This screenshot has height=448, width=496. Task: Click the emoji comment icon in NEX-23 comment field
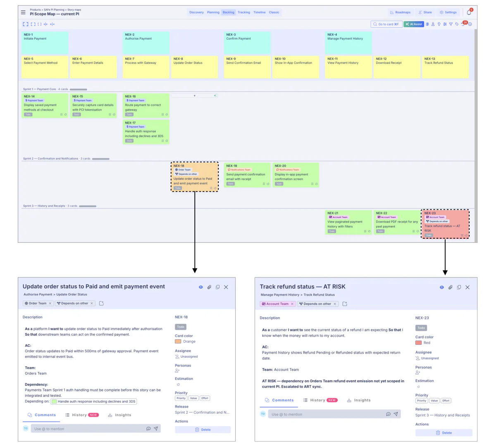(x=388, y=414)
